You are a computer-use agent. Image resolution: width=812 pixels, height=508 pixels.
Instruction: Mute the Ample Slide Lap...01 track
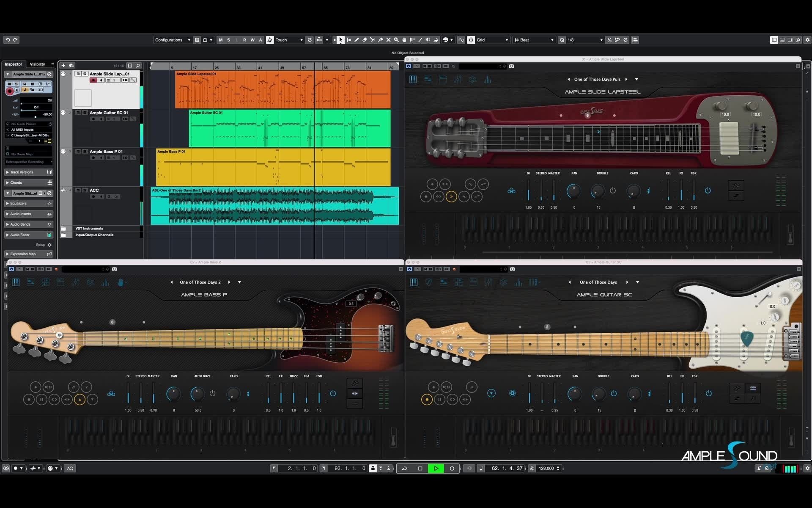[x=78, y=74]
